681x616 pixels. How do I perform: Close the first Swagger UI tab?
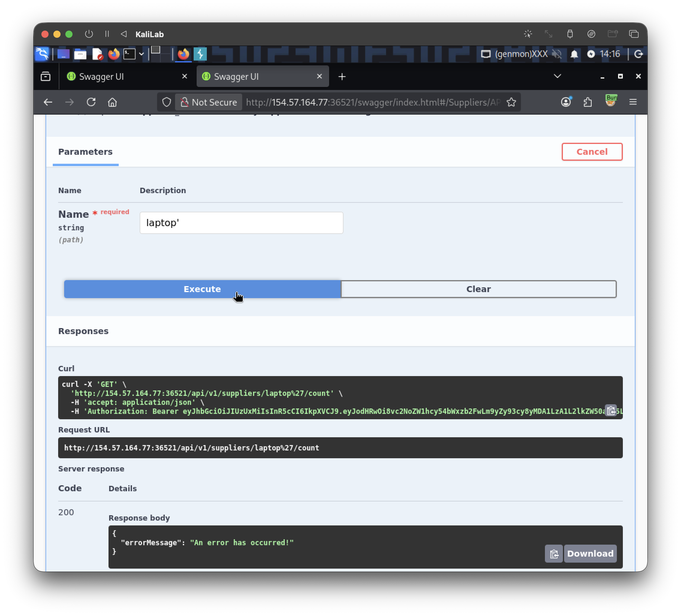tap(184, 76)
